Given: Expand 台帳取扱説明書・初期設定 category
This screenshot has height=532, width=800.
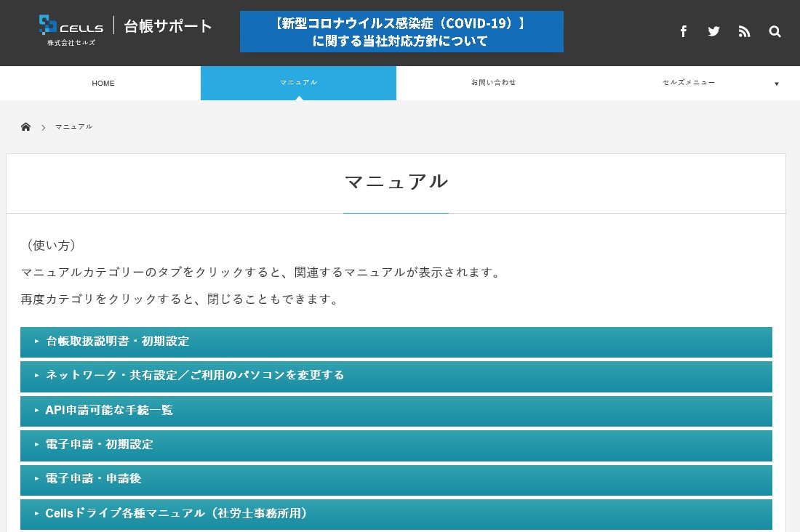Looking at the screenshot, I should click(x=396, y=342).
